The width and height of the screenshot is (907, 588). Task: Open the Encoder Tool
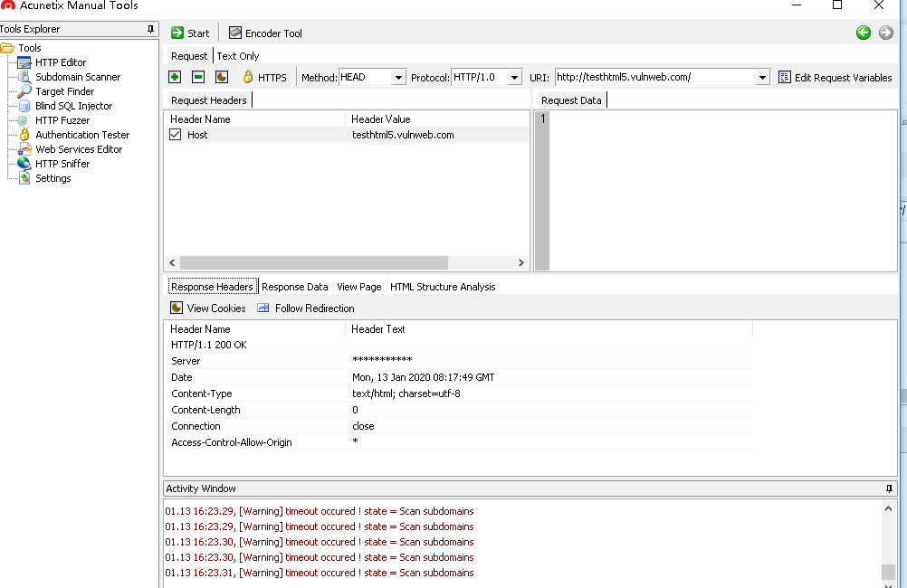tap(265, 33)
